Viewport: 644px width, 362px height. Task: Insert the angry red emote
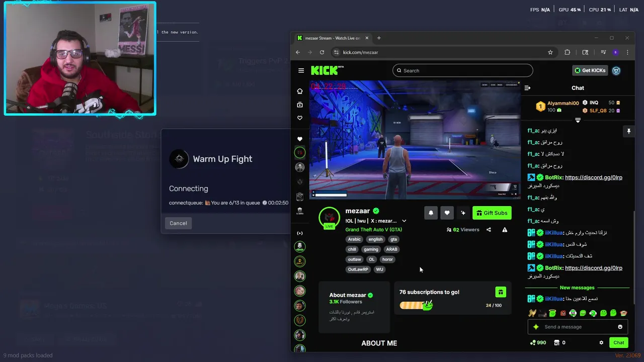(563, 313)
